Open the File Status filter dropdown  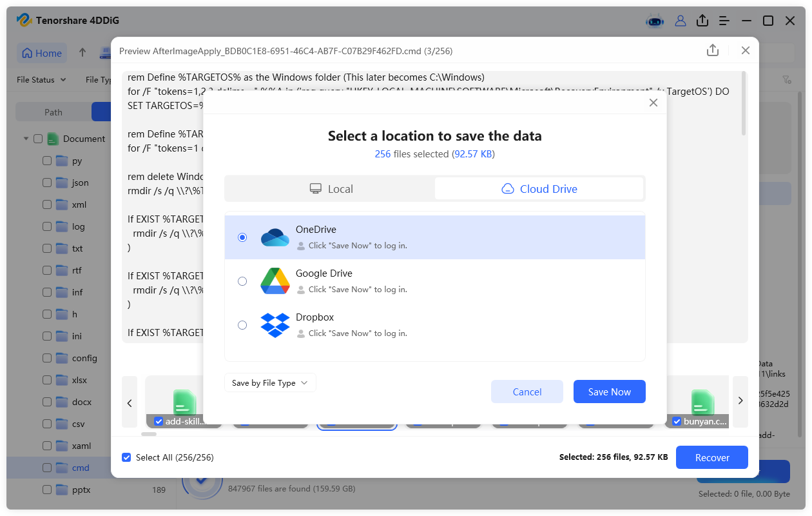pyautogui.click(x=41, y=79)
